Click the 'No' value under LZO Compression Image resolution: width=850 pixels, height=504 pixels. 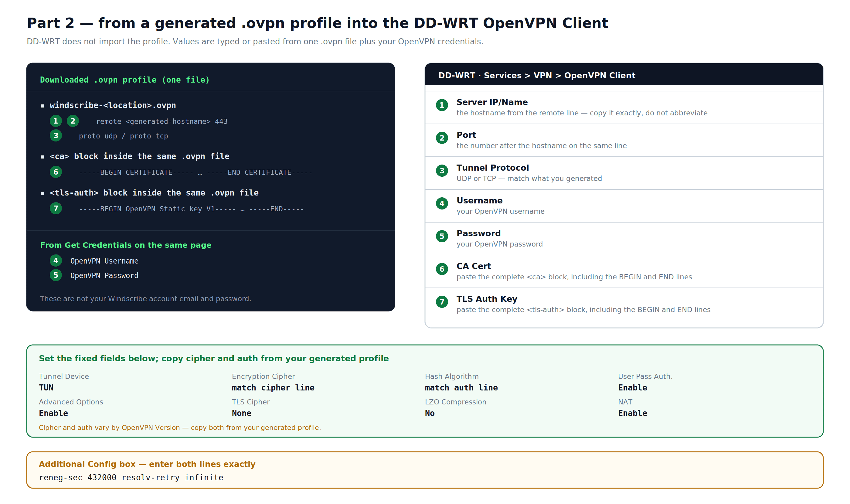[430, 413]
